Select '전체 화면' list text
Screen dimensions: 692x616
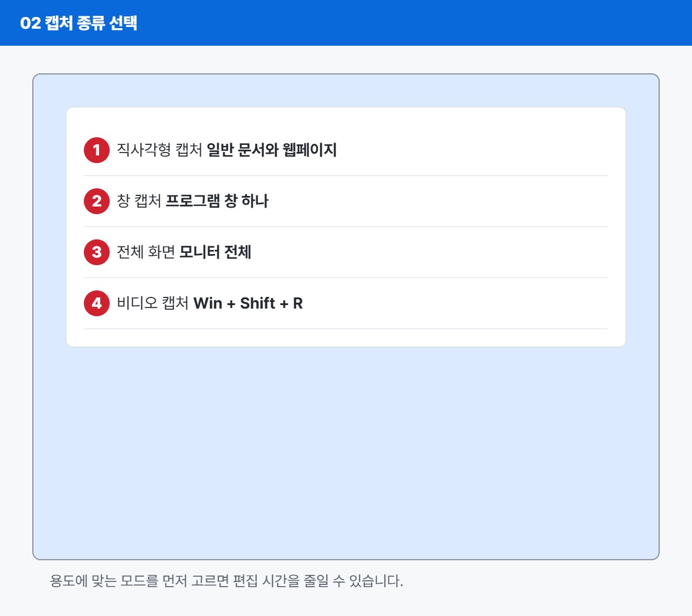pyautogui.click(x=145, y=252)
